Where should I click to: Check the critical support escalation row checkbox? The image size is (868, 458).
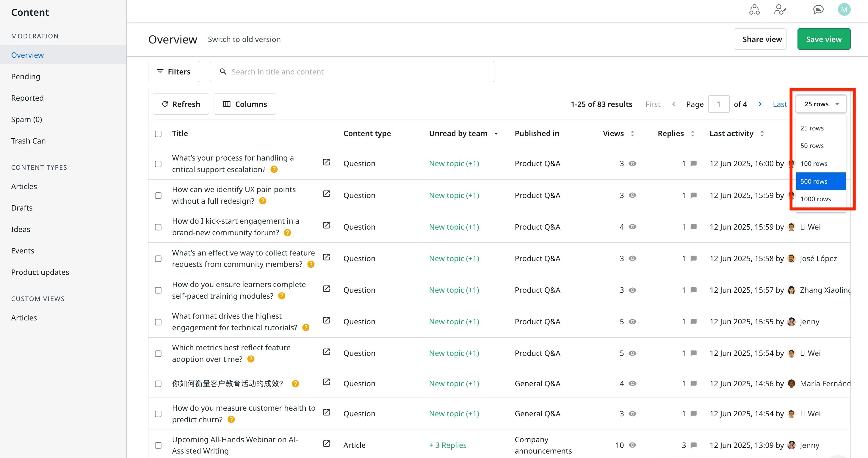tap(158, 164)
